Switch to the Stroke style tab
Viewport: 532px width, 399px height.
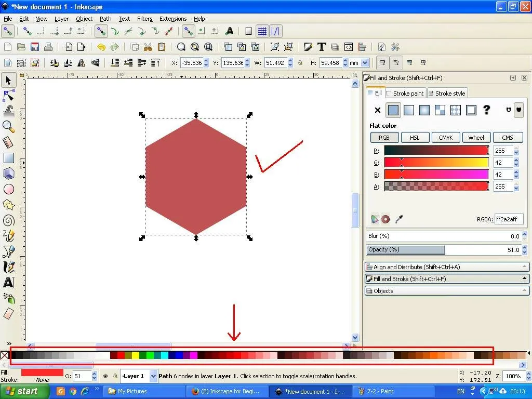[447, 94]
